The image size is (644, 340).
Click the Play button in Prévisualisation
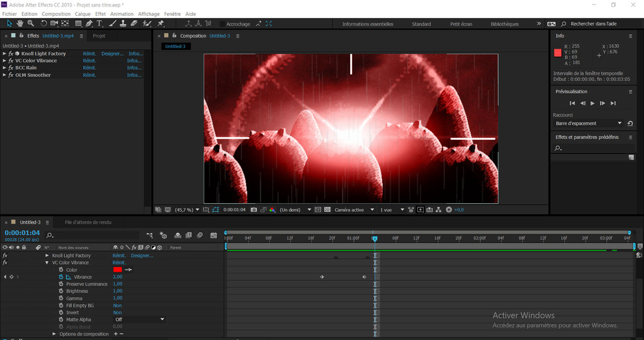click(592, 103)
